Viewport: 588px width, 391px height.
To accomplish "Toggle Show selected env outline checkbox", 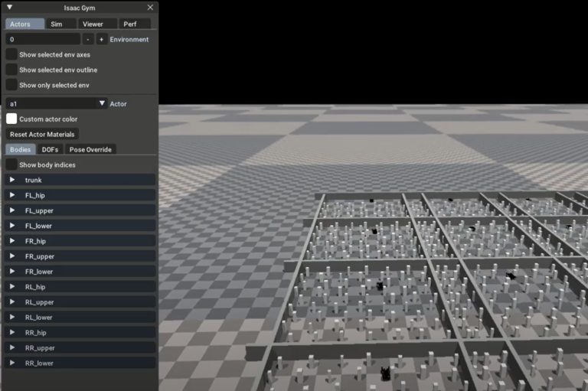I will pos(11,70).
